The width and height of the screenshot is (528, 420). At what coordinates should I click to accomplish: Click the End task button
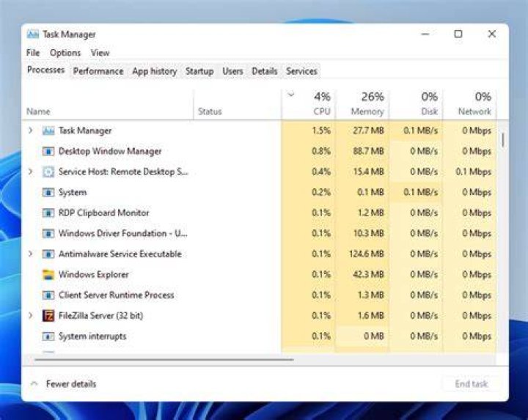(471, 383)
